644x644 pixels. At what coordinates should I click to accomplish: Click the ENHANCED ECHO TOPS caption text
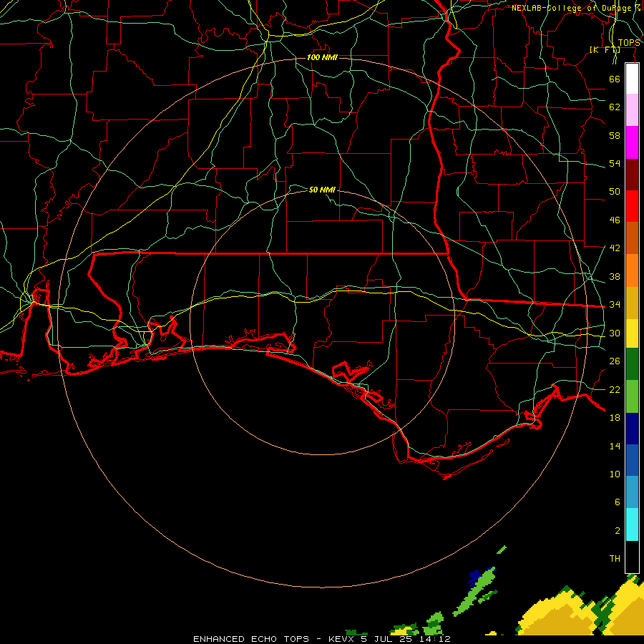251,639
